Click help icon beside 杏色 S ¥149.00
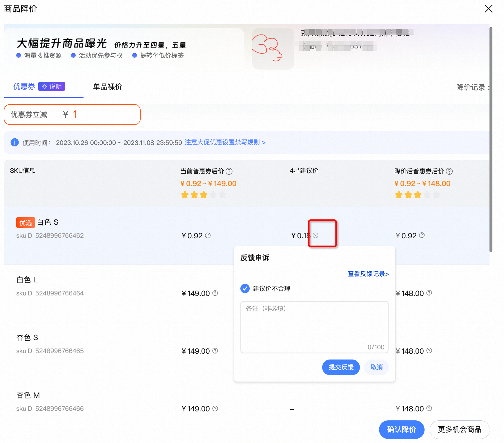 click(215, 351)
